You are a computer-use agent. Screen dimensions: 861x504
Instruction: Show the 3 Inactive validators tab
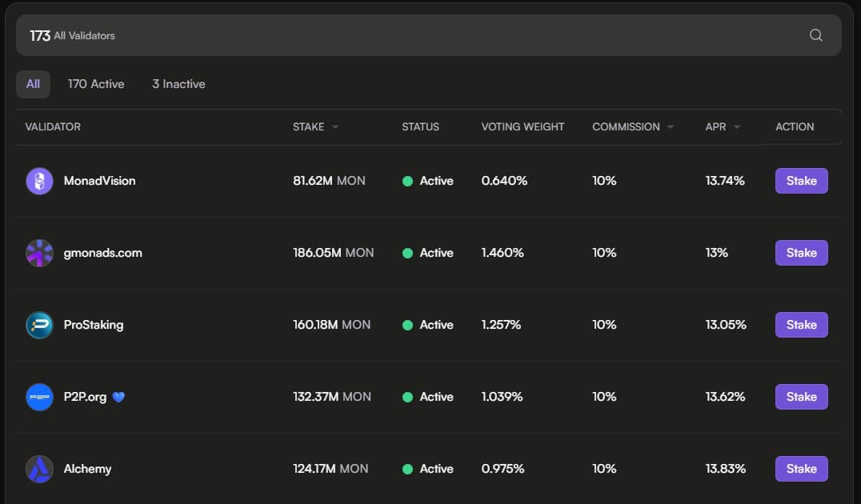point(178,84)
